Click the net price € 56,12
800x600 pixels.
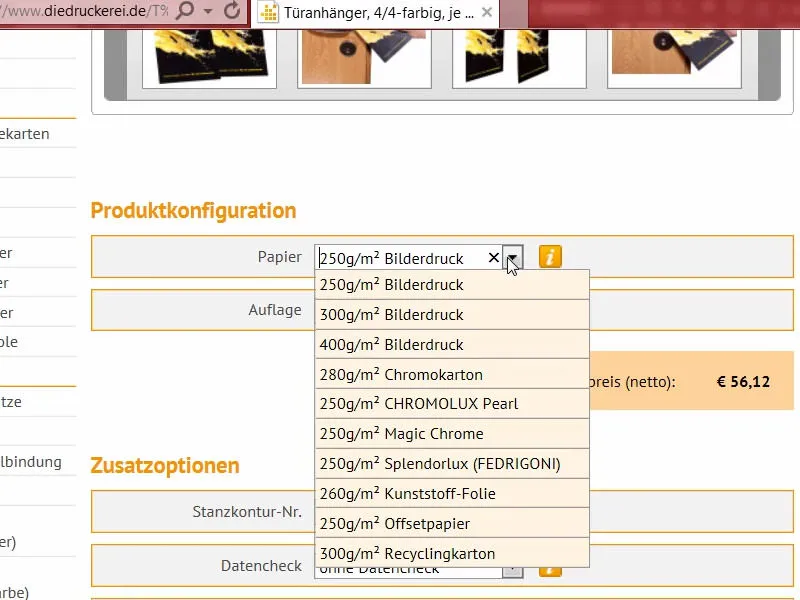point(743,382)
